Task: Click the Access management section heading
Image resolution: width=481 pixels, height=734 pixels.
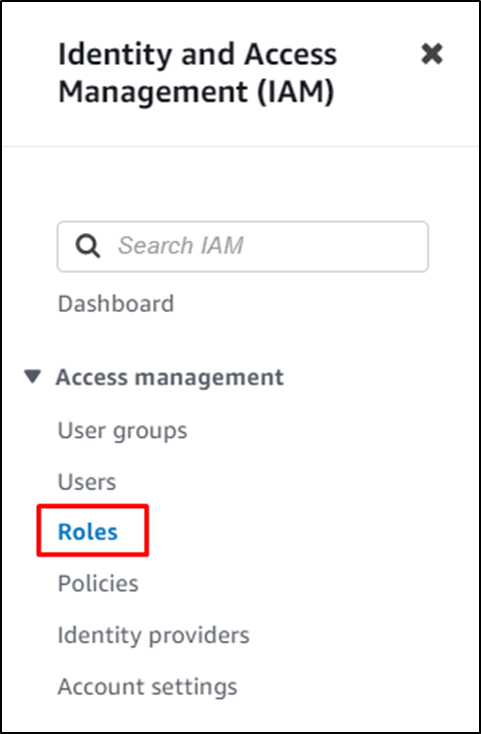Action: [169, 377]
